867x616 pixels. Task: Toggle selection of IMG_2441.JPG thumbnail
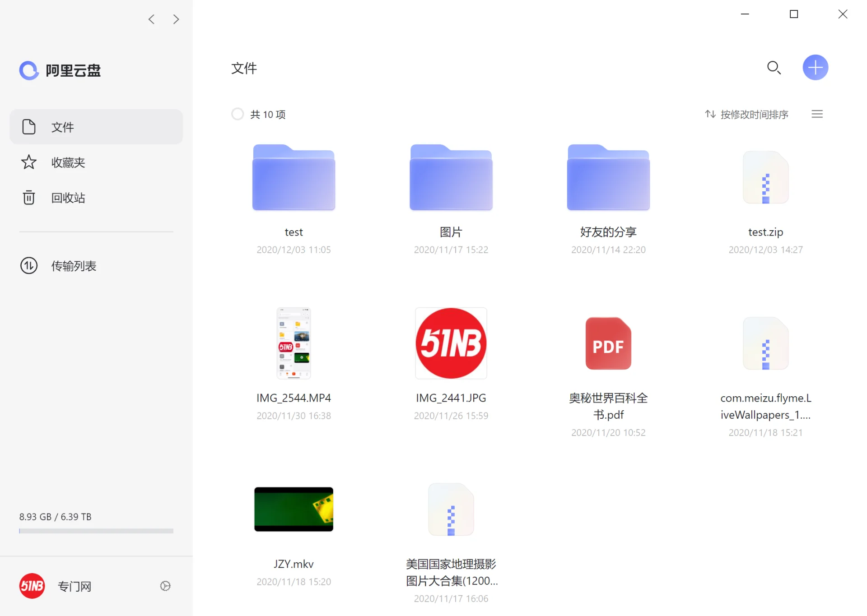[451, 343]
